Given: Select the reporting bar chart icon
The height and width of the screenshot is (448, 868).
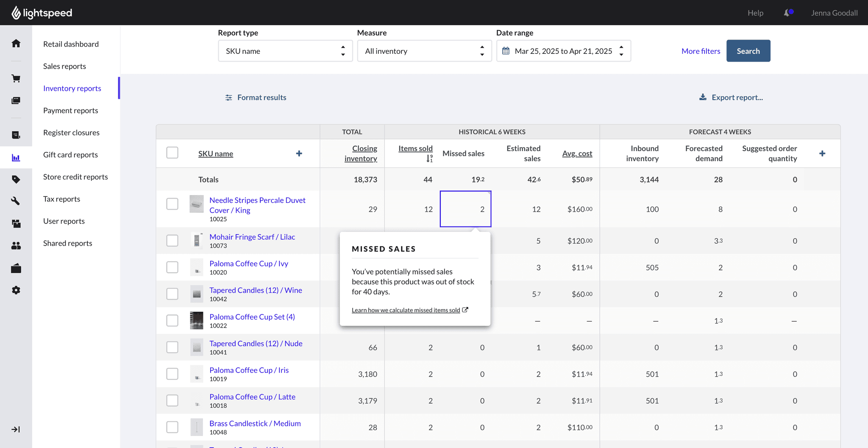Looking at the screenshot, I should (x=16, y=158).
